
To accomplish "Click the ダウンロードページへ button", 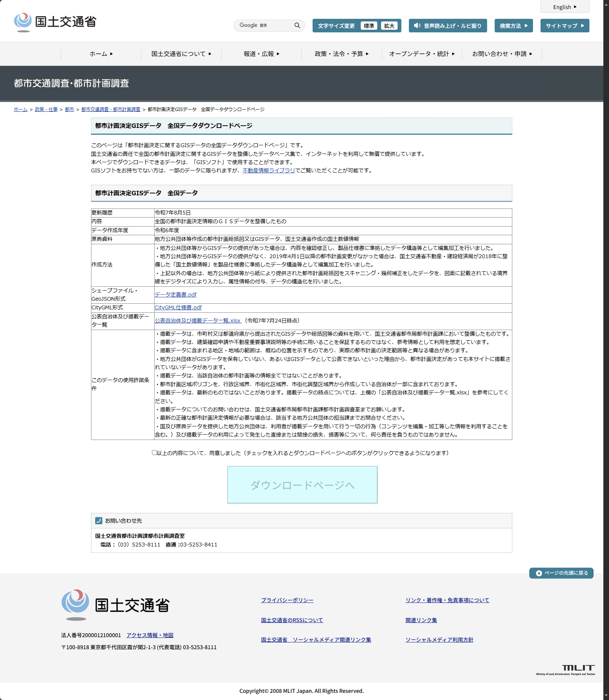I will click(x=302, y=485).
